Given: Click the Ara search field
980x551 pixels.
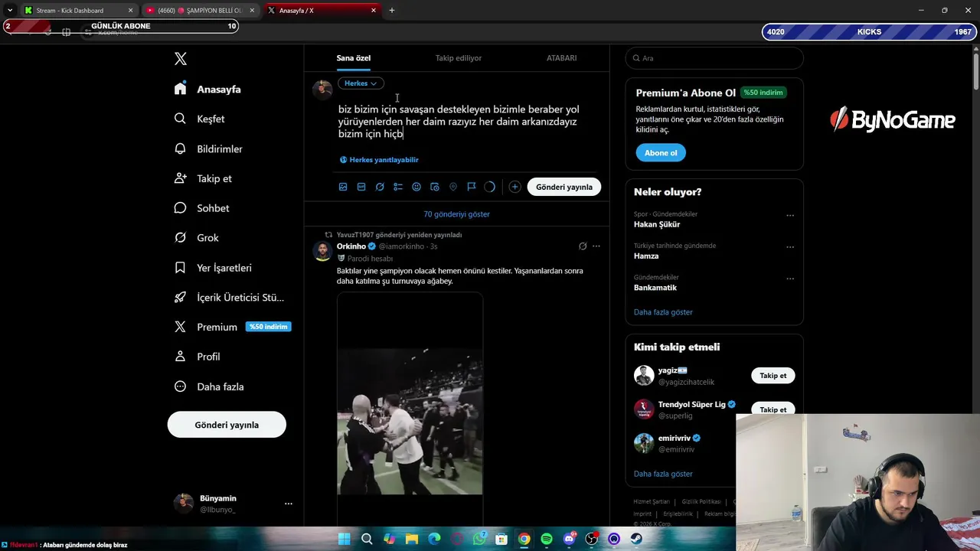Looking at the screenshot, I should point(714,58).
